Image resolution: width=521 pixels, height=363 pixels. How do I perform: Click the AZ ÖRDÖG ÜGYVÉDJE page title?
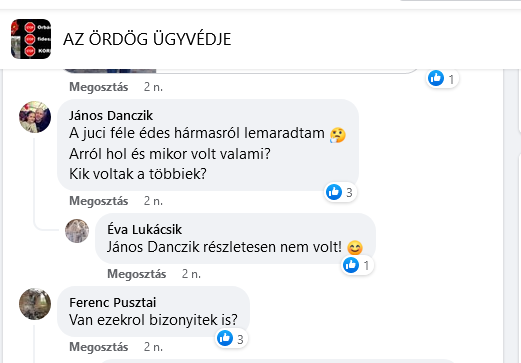147,39
